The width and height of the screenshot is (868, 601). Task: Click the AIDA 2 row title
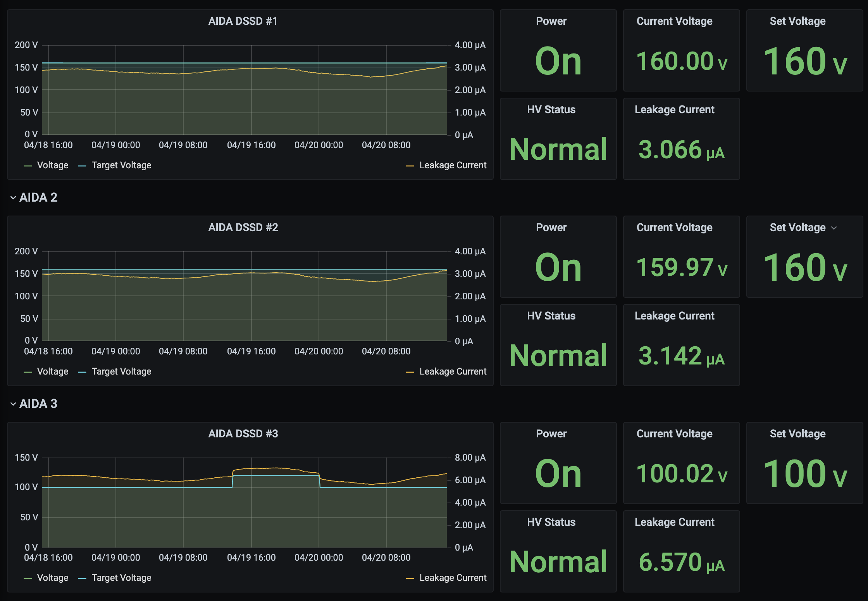38,198
